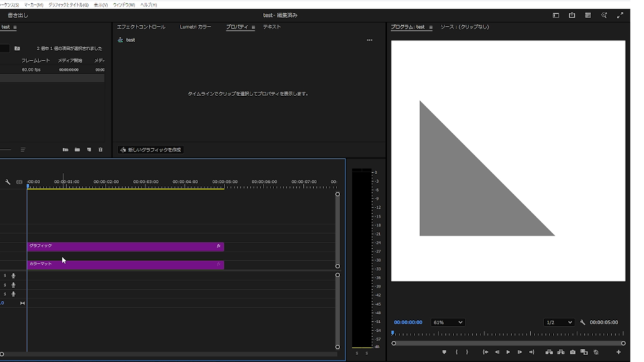Toggle solo on the first audio track
The width and height of the screenshot is (644, 362).
tap(5, 276)
